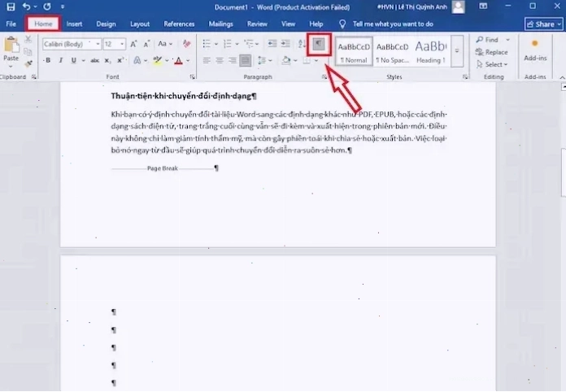Viewport: 566px width, 392px height.
Task: Collapse the ribbon with arrow
Action: point(562,77)
